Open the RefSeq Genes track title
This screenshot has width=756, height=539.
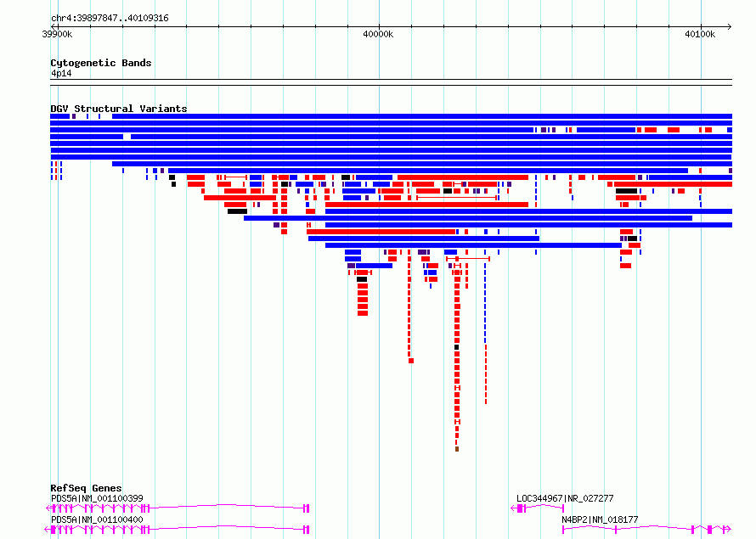pyautogui.click(x=86, y=488)
